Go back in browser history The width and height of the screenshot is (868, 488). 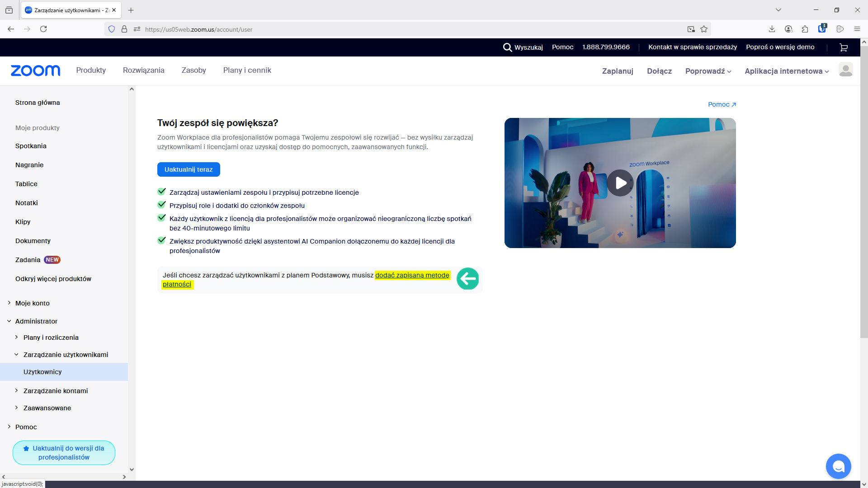[x=11, y=29]
